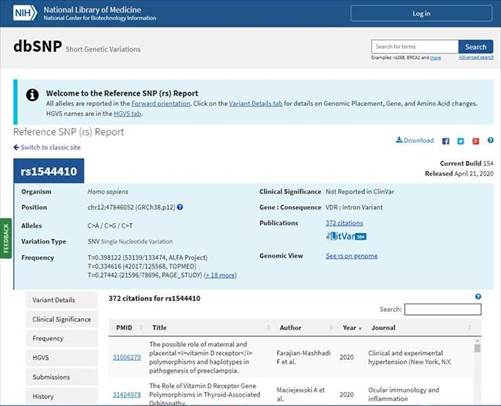Click the NIH logo
The width and height of the screenshot is (501, 406).
[x=25, y=13]
